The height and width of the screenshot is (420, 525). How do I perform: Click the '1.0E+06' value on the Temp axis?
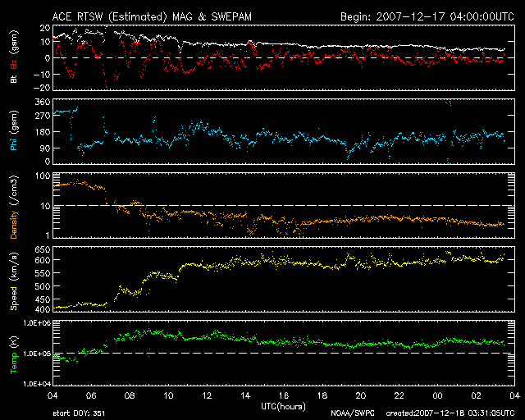pos(37,323)
